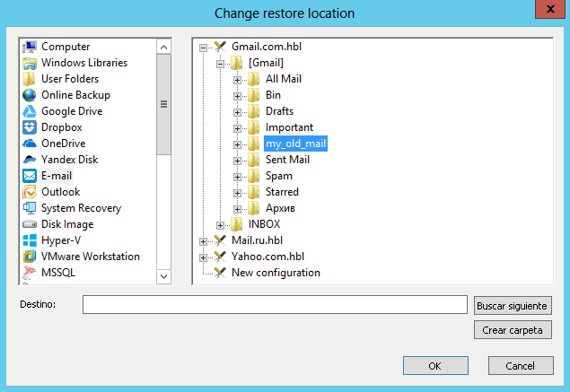
Task: Collapse the Gmail.com.hbl tree node
Action: [204, 47]
